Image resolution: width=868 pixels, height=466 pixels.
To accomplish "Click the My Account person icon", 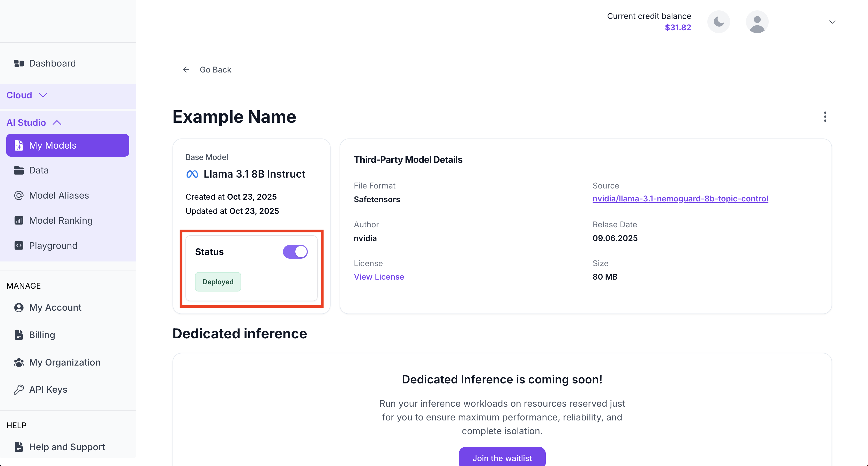I will [x=19, y=308].
